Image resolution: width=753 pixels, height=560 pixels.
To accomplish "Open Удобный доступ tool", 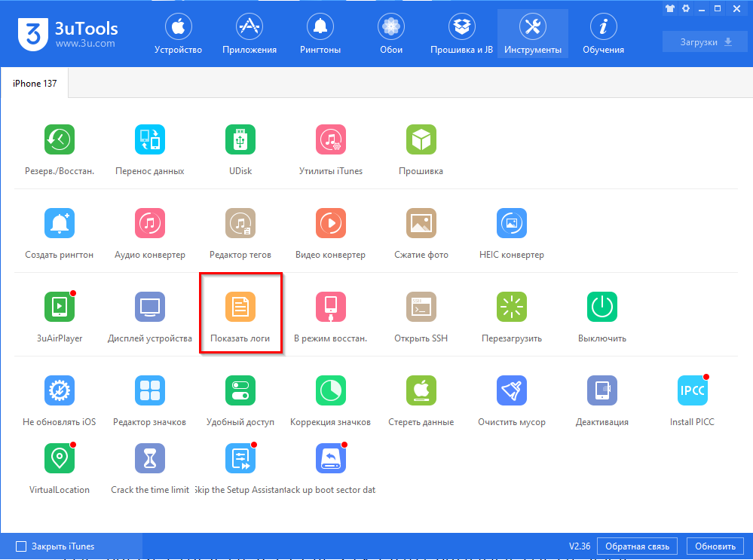I will [x=240, y=390].
